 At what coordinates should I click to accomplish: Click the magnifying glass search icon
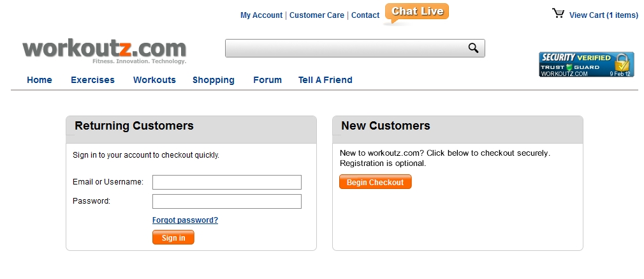tap(473, 48)
